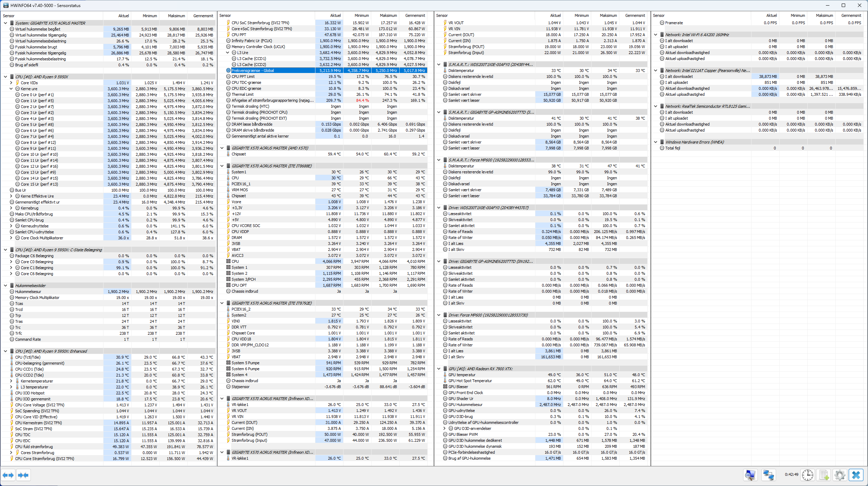
Task: Click the first panel's Aktuel column header
Action: 117,16
